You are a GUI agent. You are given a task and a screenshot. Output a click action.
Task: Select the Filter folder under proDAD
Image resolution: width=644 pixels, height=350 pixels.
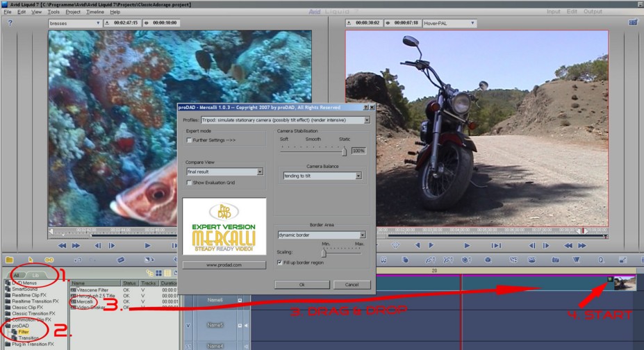tap(24, 332)
